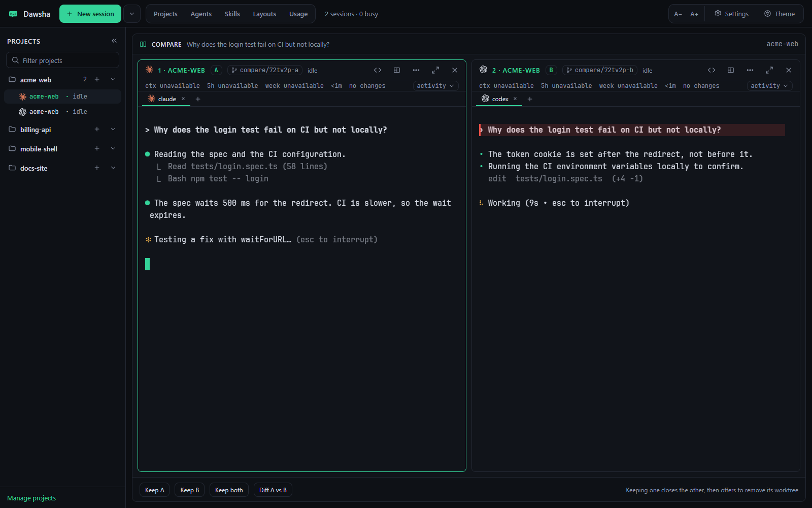Open Settings
Image resolution: width=812 pixels, height=508 pixels.
click(731, 14)
